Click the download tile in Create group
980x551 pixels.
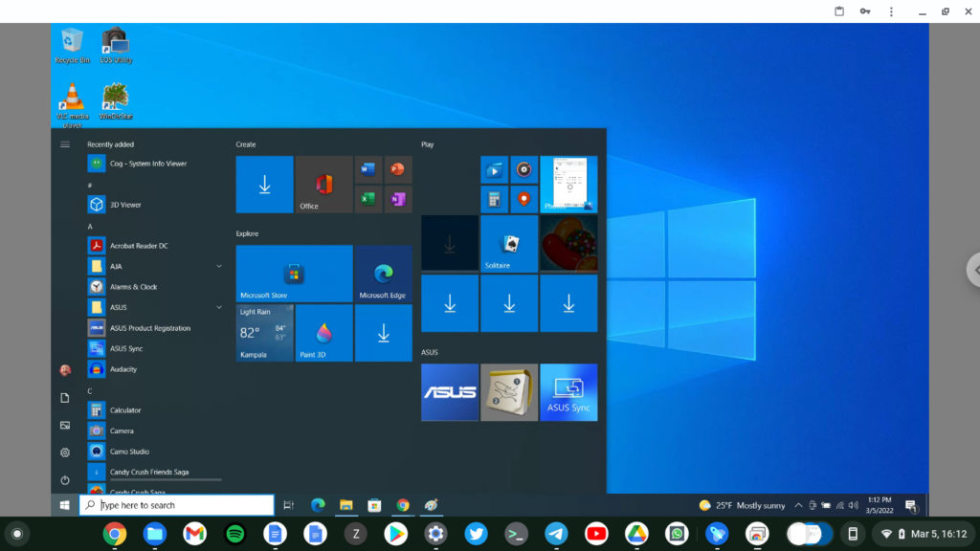pyautogui.click(x=264, y=185)
